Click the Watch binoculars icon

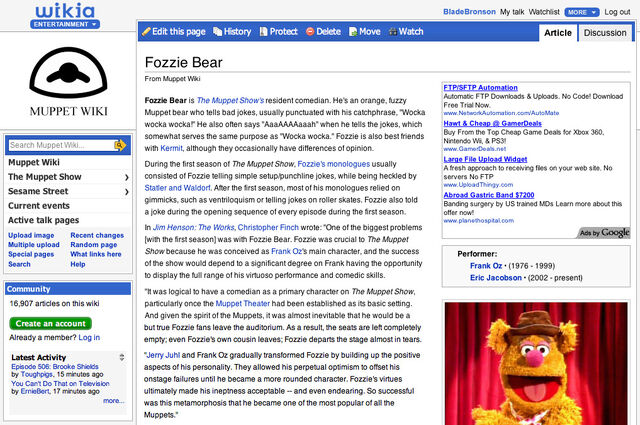(393, 31)
